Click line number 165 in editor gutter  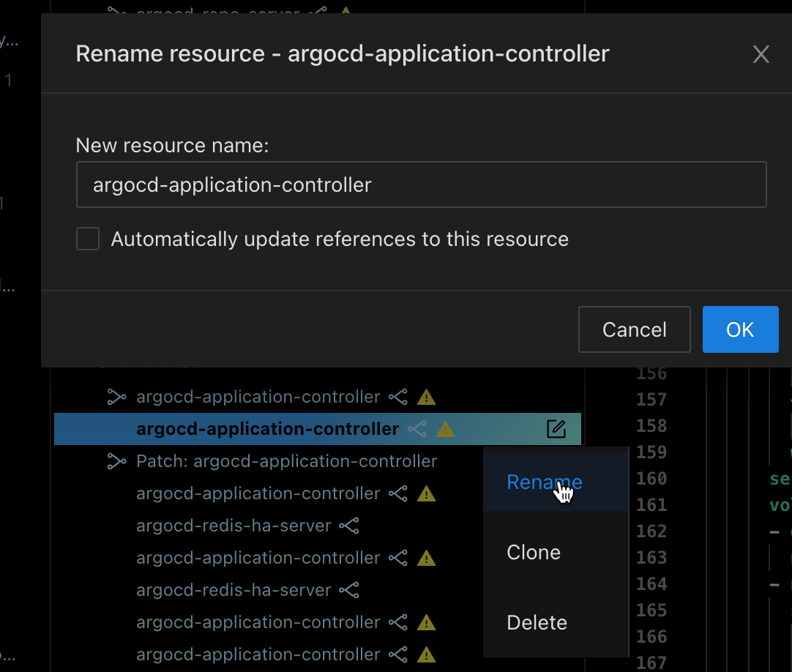click(x=651, y=611)
